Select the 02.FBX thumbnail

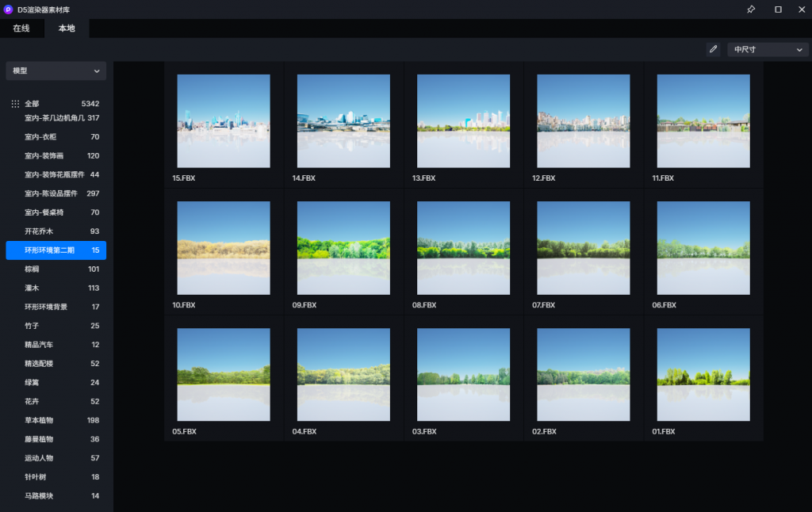point(584,374)
